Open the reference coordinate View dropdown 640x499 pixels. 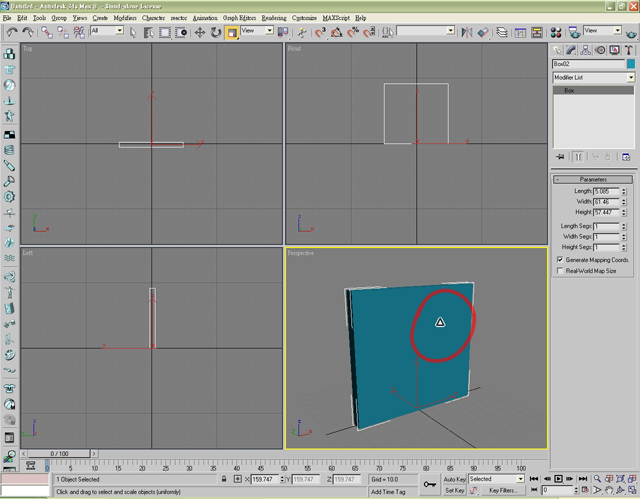pyautogui.click(x=257, y=31)
